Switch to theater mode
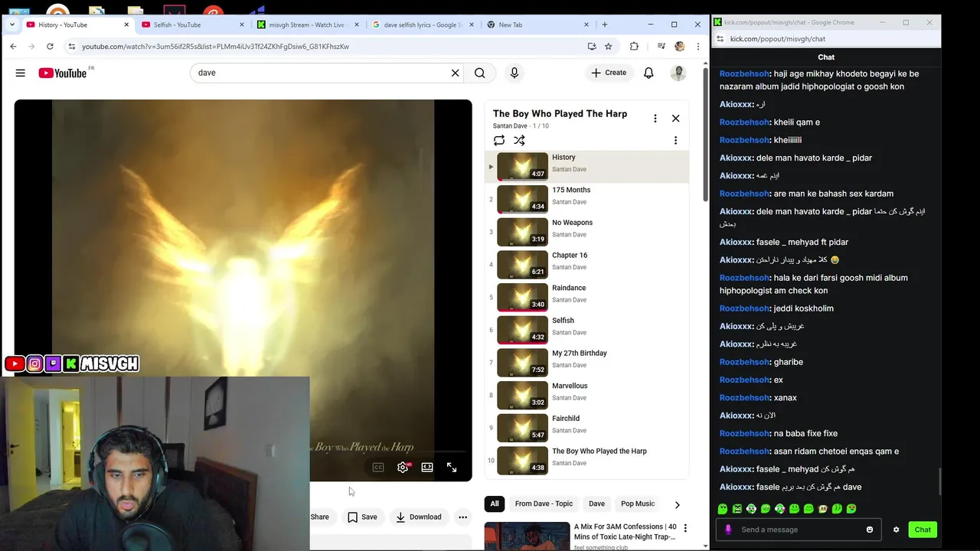 pyautogui.click(x=427, y=467)
